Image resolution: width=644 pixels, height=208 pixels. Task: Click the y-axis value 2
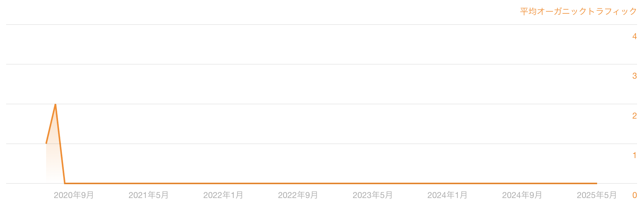[634, 116]
